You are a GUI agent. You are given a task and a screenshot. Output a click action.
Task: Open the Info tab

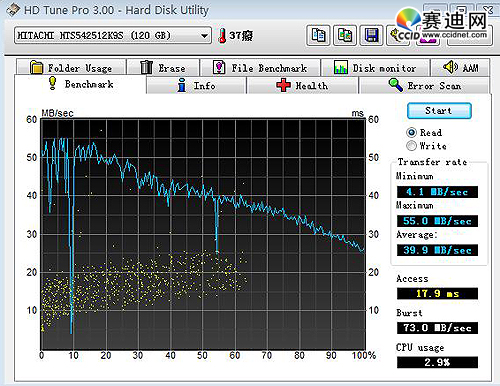(x=196, y=86)
